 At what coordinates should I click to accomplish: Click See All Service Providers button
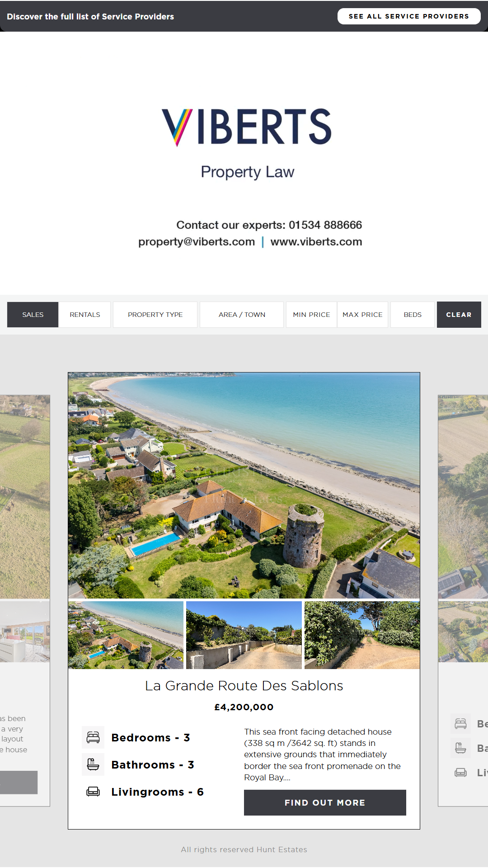409,16
